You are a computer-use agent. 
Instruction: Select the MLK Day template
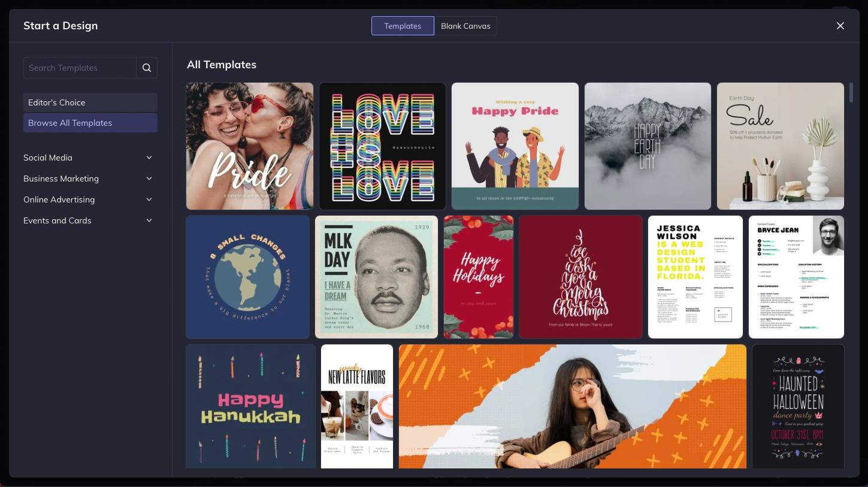376,277
